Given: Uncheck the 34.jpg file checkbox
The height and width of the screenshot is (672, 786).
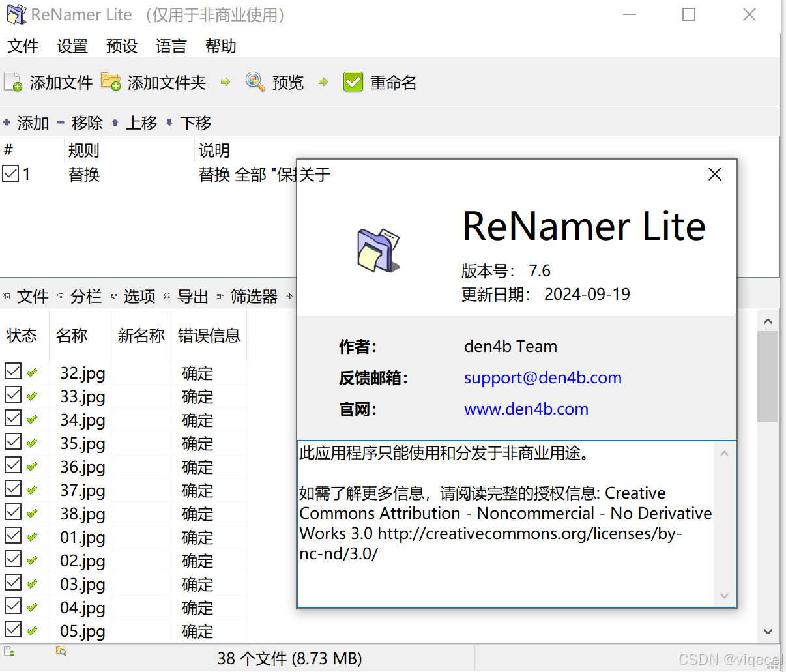Looking at the screenshot, I should coord(13,418).
